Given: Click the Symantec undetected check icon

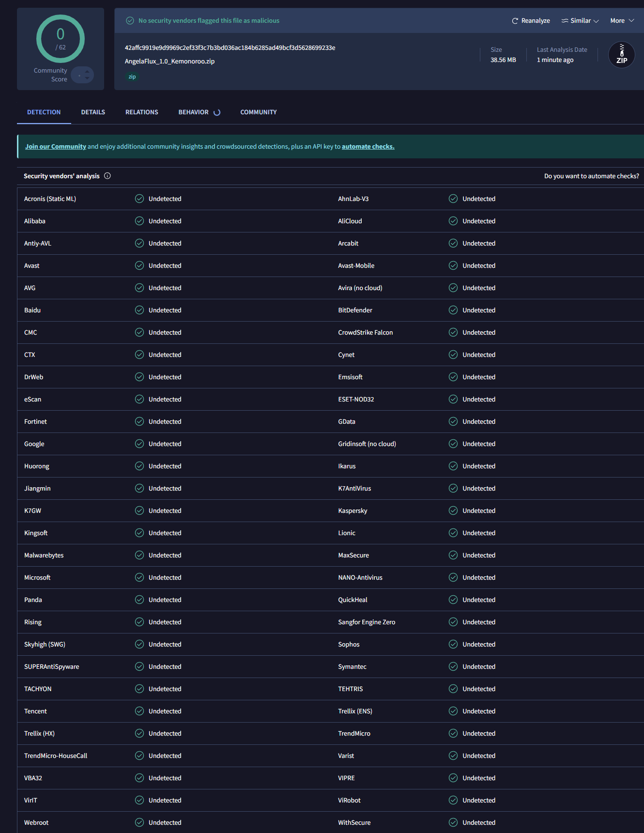Looking at the screenshot, I should coord(453,666).
